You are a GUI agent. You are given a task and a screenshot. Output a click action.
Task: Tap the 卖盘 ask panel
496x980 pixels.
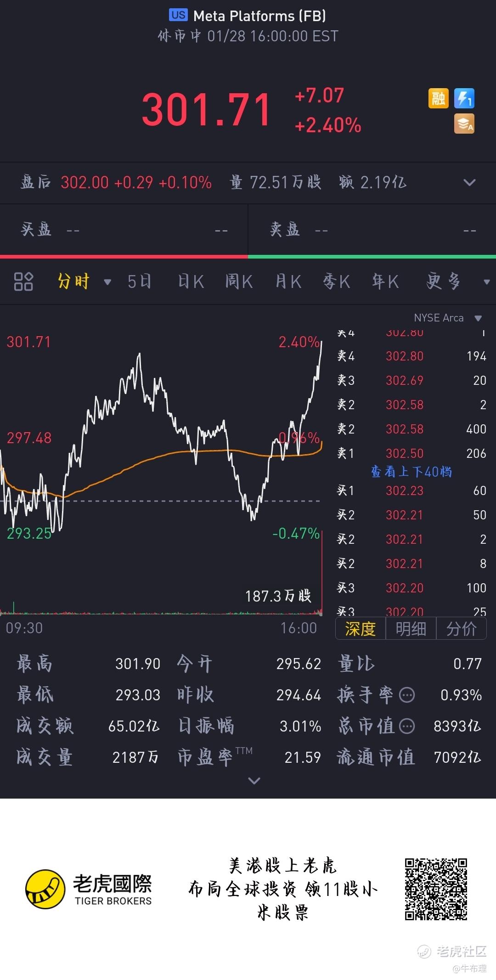(372, 230)
